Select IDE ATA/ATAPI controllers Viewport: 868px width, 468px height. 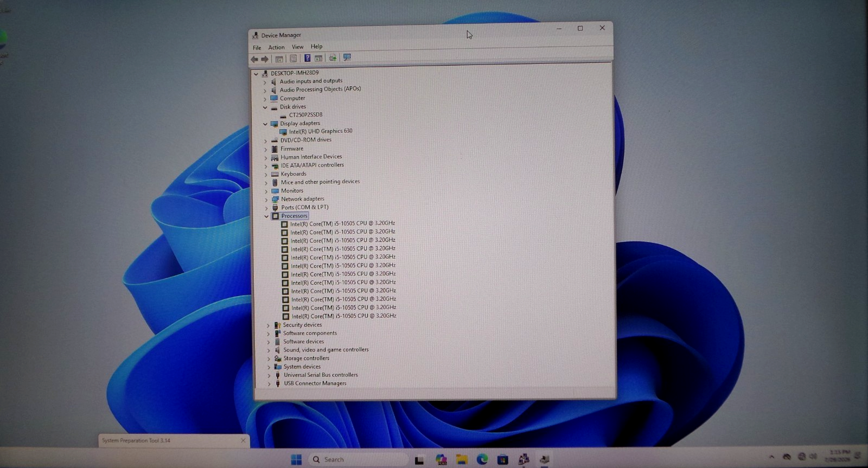point(312,165)
